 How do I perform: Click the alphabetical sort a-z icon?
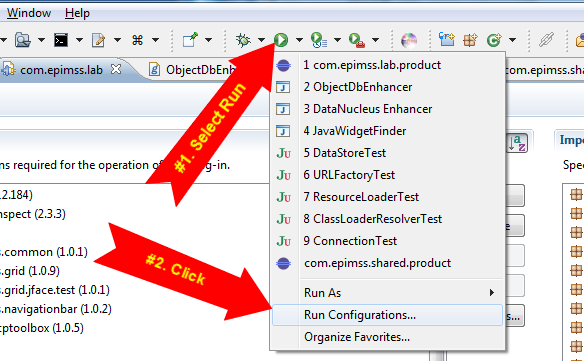[x=518, y=143]
